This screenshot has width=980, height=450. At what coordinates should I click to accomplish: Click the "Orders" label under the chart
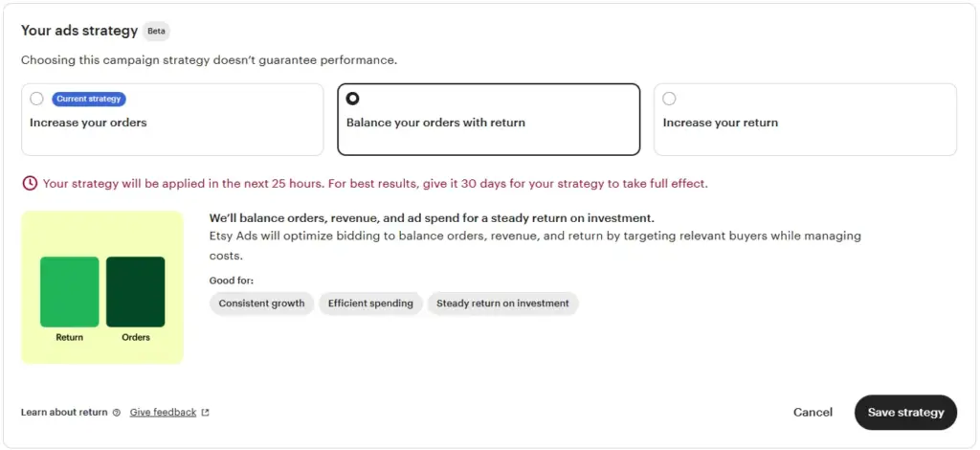136,337
